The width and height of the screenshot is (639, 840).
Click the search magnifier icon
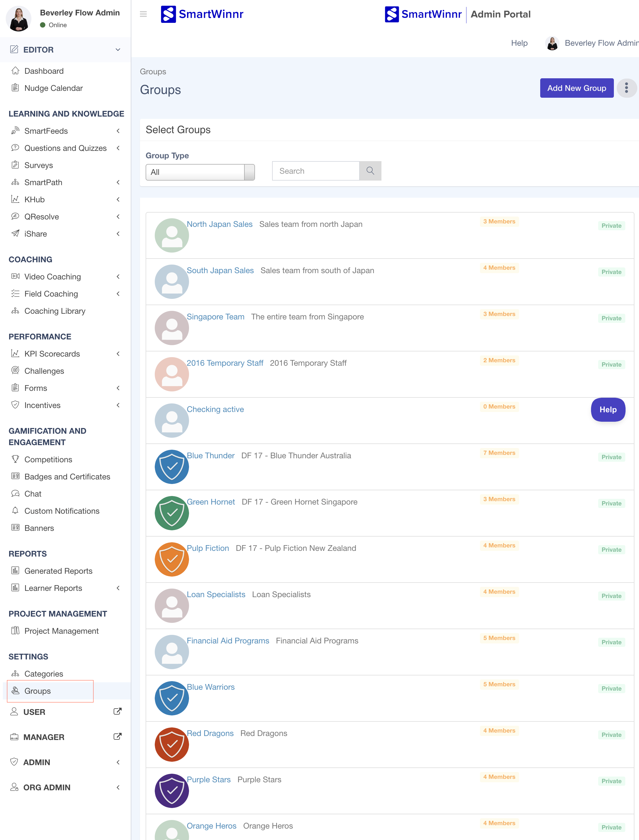[370, 171]
